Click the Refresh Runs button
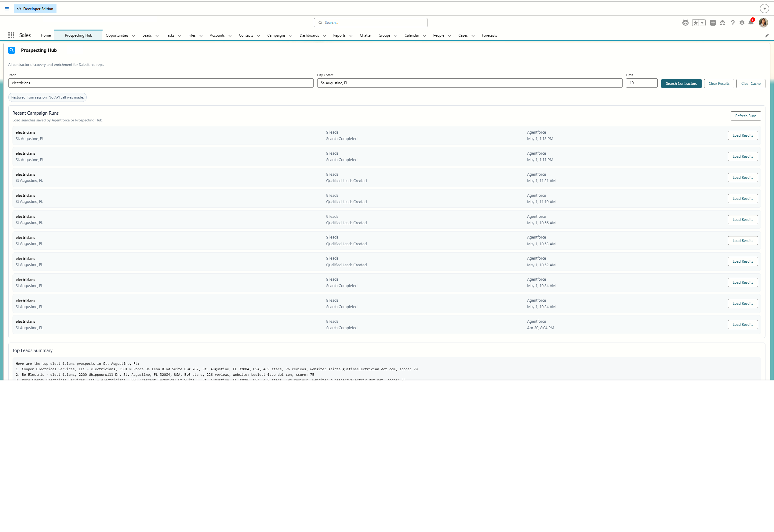 745,116
